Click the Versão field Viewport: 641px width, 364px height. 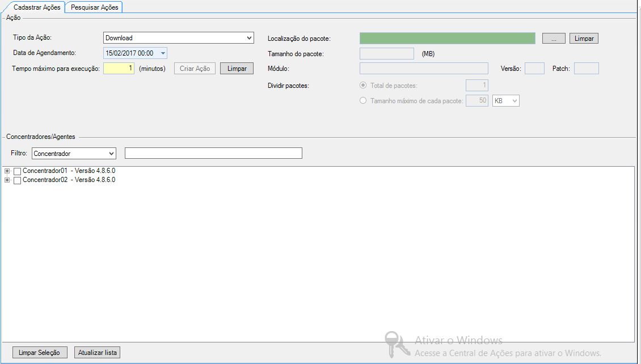(535, 69)
